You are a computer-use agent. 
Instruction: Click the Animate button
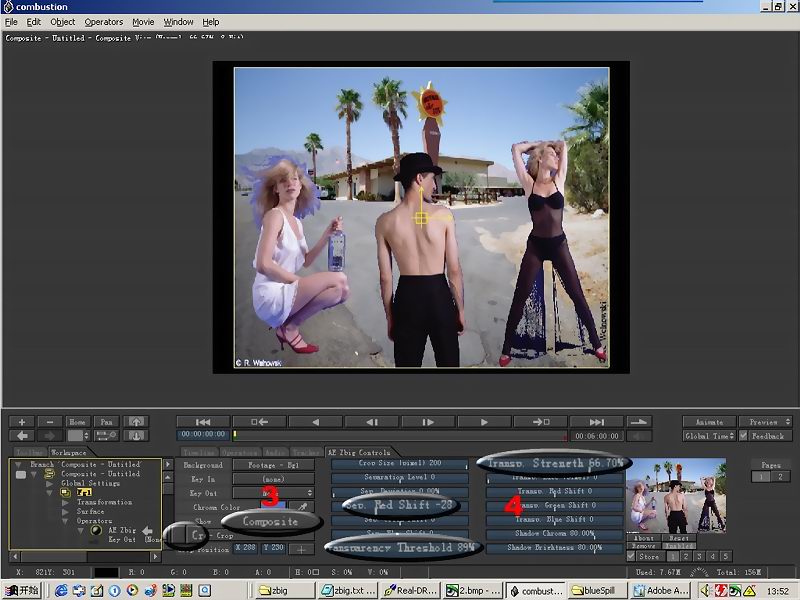709,422
